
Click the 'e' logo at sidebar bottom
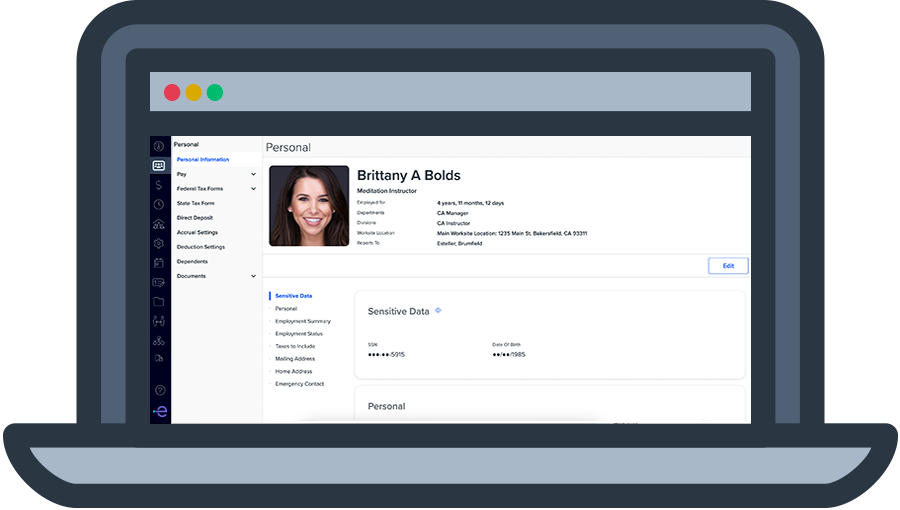point(159,411)
